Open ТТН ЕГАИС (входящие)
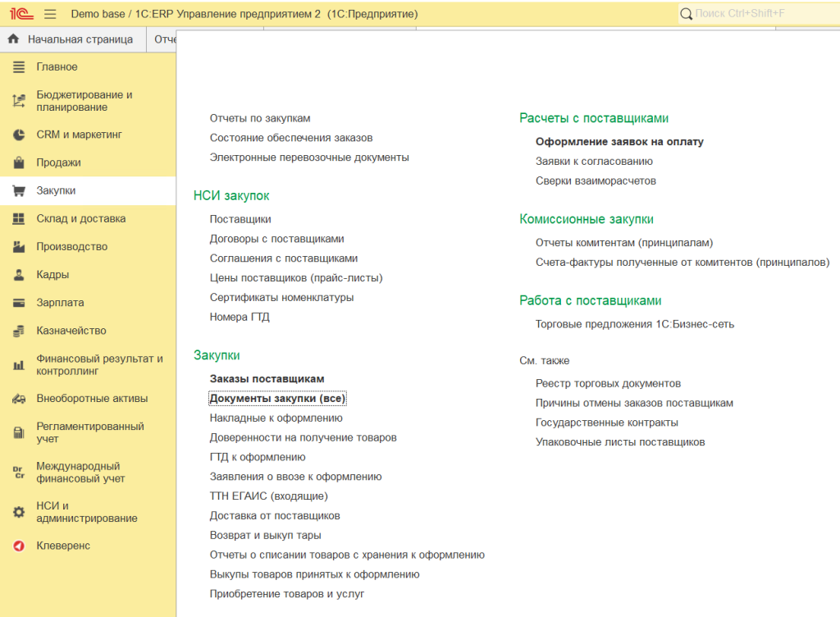Image resolution: width=840 pixels, height=617 pixels. click(268, 496)
